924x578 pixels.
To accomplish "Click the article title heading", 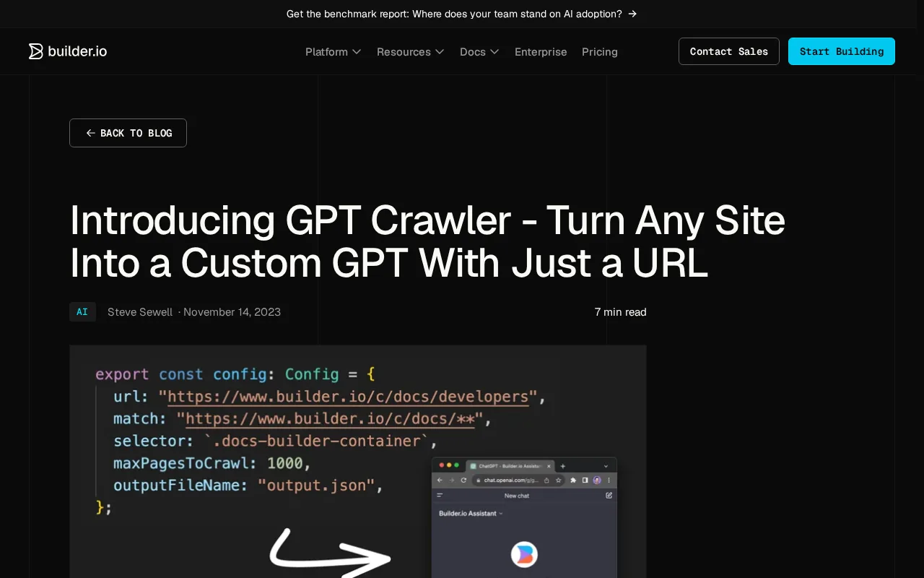I will pyautogui.click(x=427, y=242).
